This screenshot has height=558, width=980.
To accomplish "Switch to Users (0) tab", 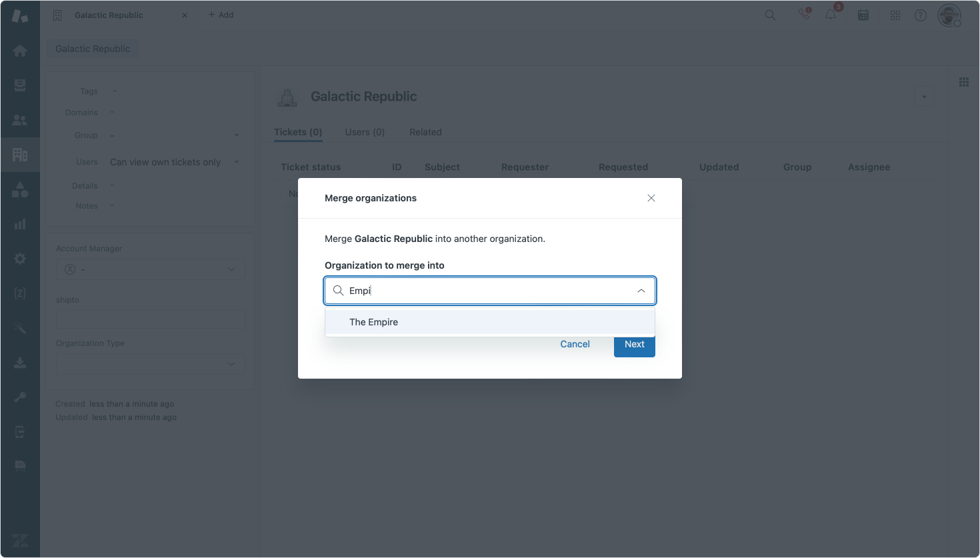I will (365, 132).
